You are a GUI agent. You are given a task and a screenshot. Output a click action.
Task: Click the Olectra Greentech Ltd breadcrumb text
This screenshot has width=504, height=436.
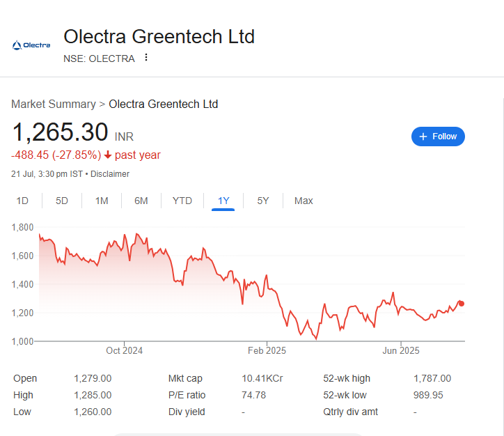point(164,104)
